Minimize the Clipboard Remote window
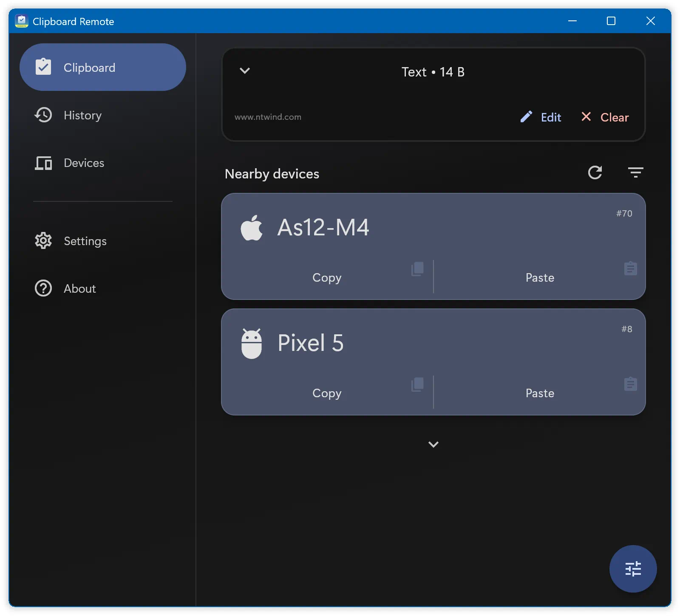680x616 pixels. pos(572,21)
